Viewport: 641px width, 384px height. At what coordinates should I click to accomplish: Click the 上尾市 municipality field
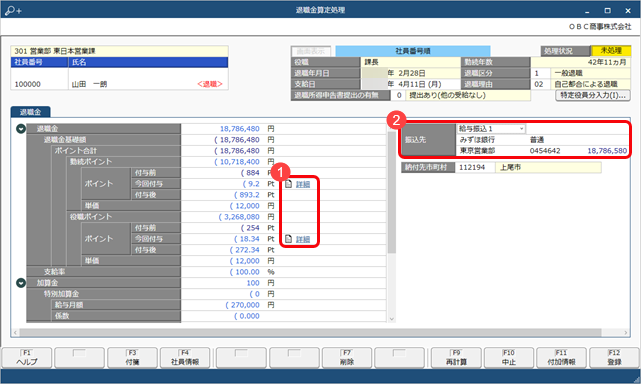pyautogui.click(x=548, y=168)
